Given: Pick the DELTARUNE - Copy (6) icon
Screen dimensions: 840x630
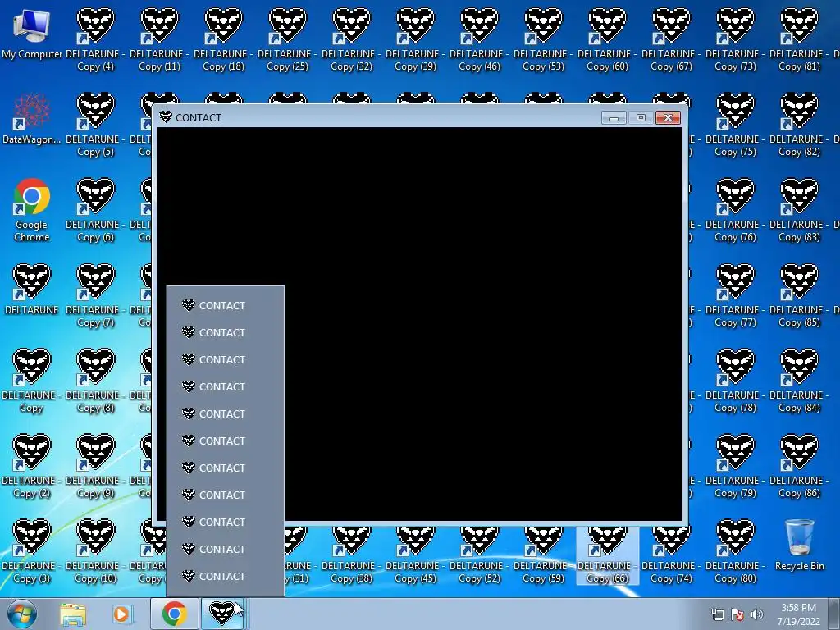Looking at the screenshot, I should (95, 210).
